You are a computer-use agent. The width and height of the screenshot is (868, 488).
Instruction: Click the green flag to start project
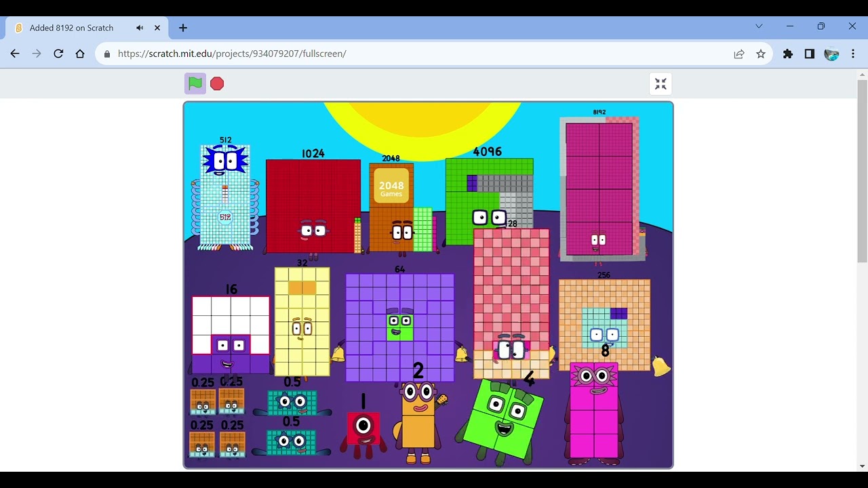(195, 83)
